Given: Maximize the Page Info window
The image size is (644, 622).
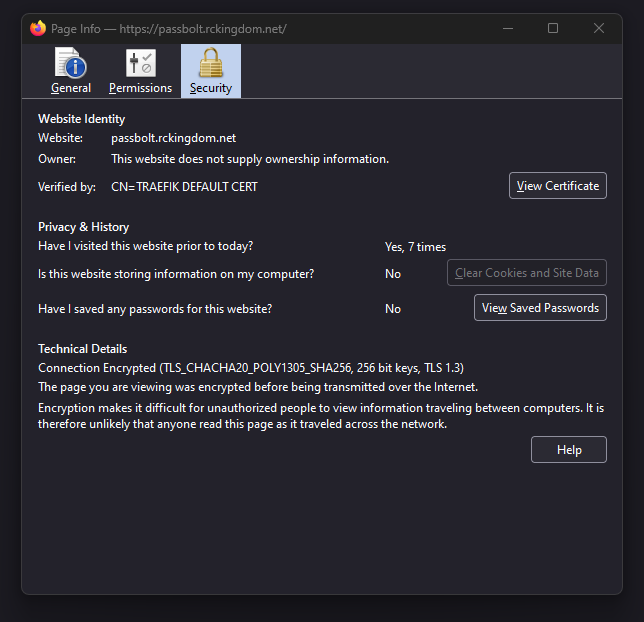Looking at the screenshot, I should click(x=553, y=28).
